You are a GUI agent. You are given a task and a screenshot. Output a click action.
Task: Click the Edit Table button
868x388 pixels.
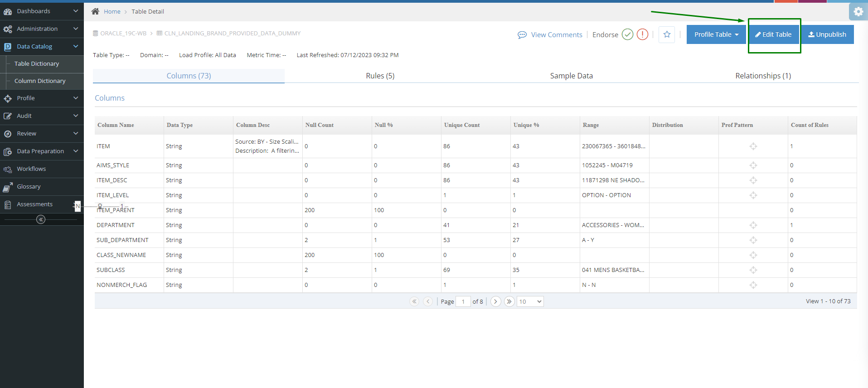click(773, 34)
